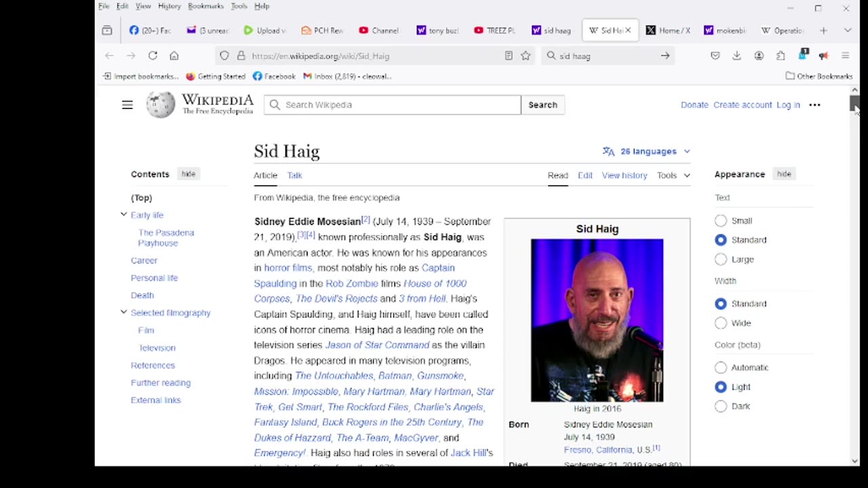
Task: Click the magnifier in the browser search bar
Action: coord(551,56)
